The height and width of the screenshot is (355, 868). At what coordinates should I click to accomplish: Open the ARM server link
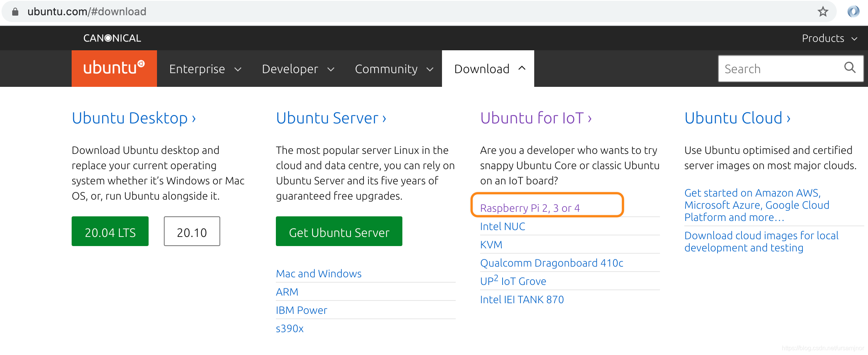287,292
